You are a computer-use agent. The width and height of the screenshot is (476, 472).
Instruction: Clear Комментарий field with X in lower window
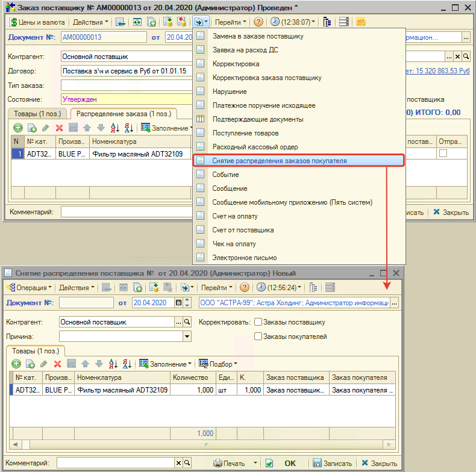(178, 463)
